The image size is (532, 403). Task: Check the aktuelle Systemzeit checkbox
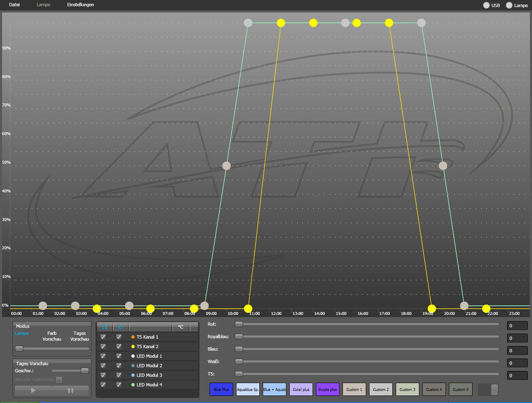click(x=59, y=380)
